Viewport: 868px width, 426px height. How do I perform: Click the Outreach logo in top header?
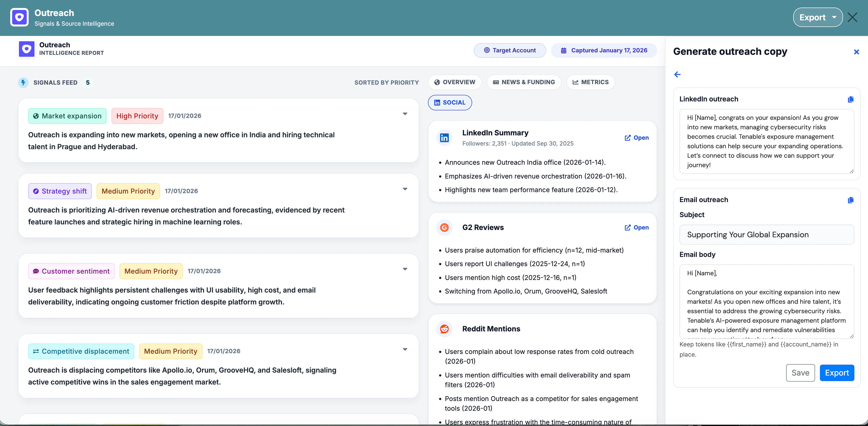pos(19,17)
